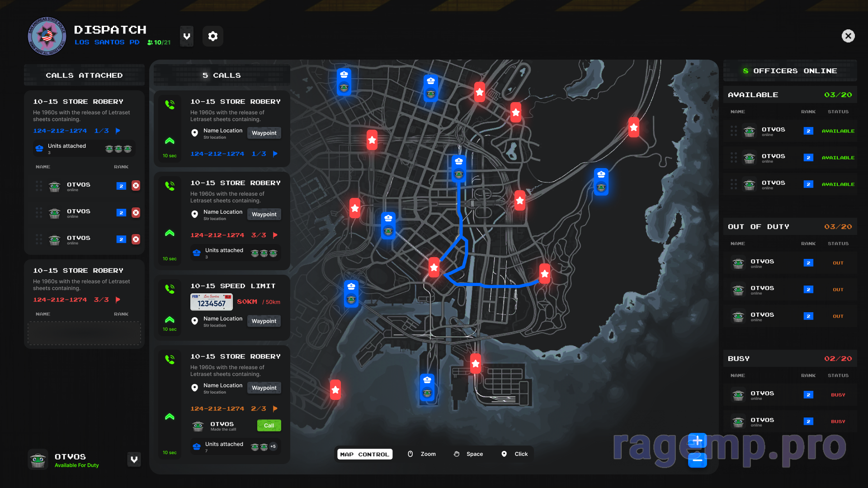Viewport: 868px width, 488px height.
Task: Click the Zoom mouse control hint
Action: pos(422,454)
